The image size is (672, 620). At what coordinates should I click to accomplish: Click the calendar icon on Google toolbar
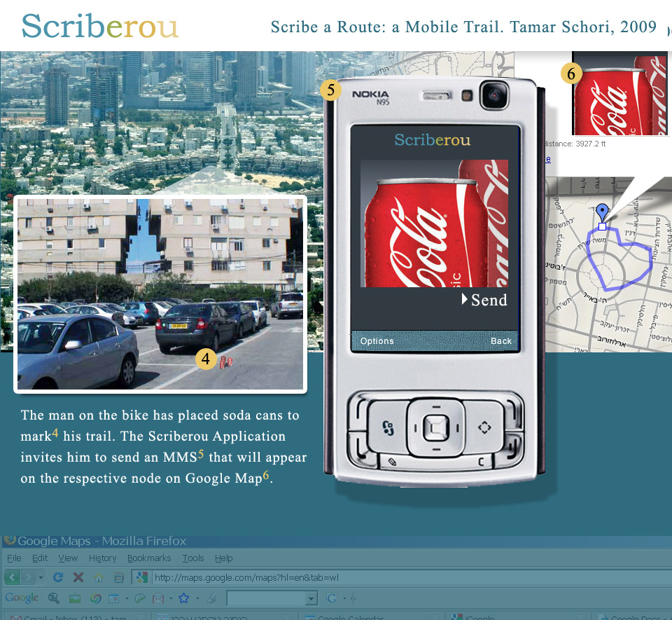click(113, 598)
